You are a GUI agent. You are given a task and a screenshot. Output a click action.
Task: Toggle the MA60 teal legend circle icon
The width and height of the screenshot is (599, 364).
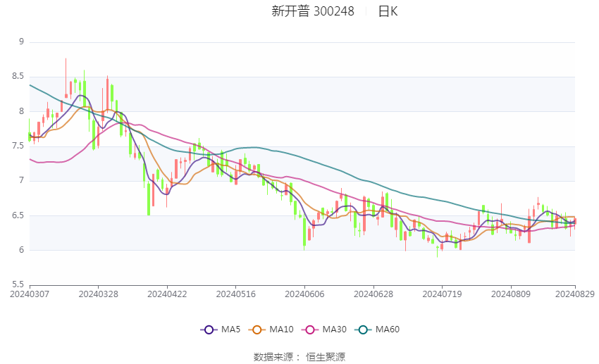(x=364, y=330)
